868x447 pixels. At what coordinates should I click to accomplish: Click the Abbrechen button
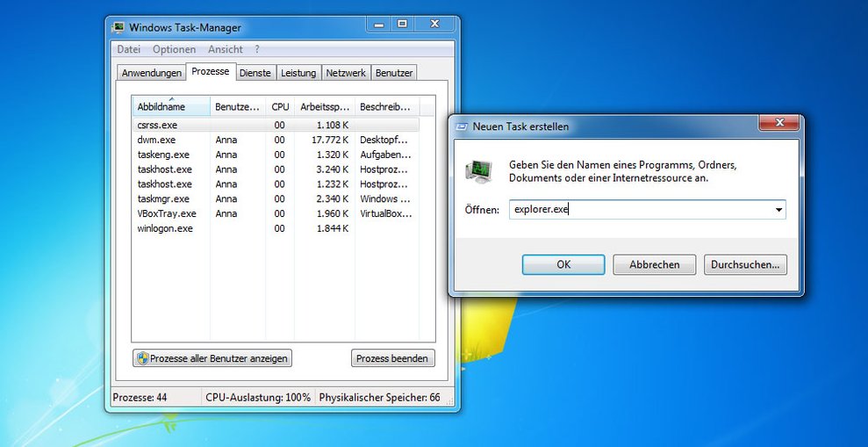655,264
